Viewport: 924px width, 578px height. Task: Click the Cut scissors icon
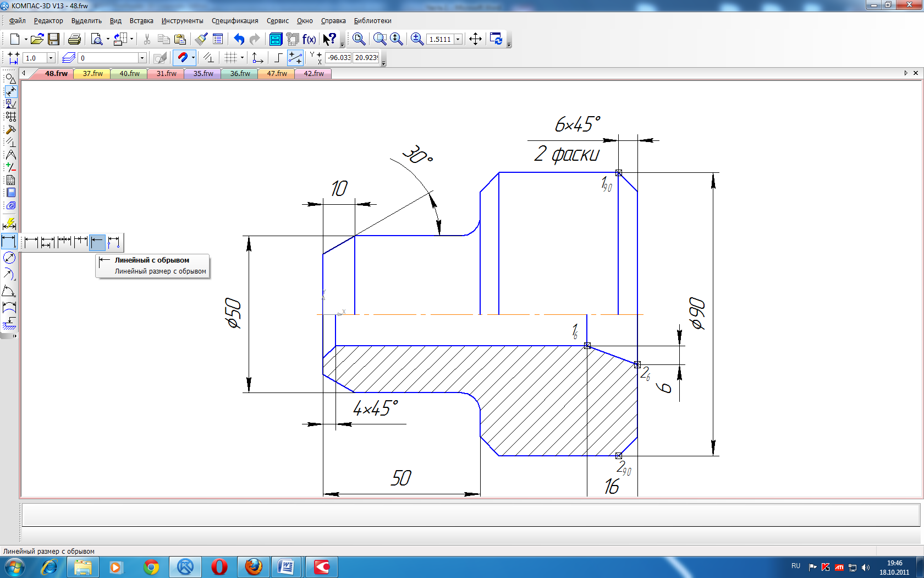[x=147, y=39]
